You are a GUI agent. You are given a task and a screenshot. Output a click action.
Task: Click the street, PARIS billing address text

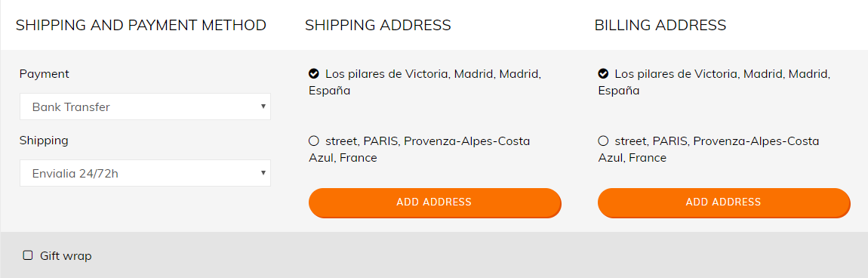pos(709,150)
